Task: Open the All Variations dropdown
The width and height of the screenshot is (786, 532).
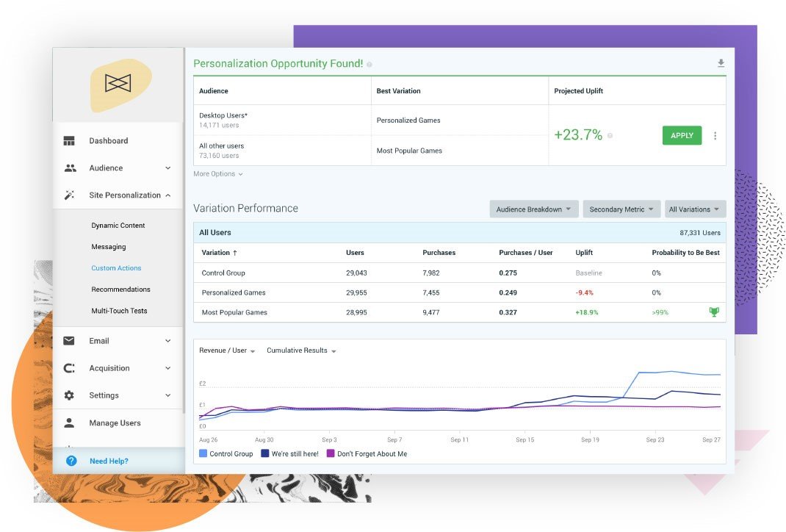Action: (x=695, y=209)
